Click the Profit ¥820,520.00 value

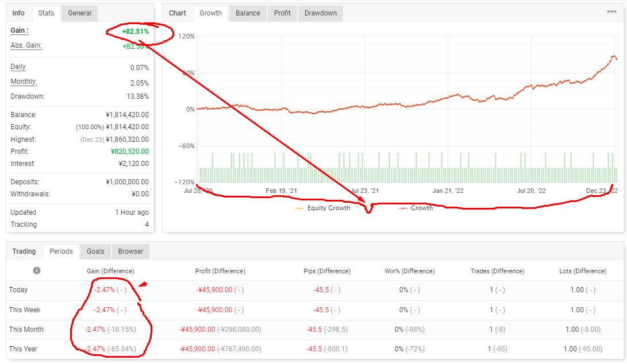pos(129,152)
